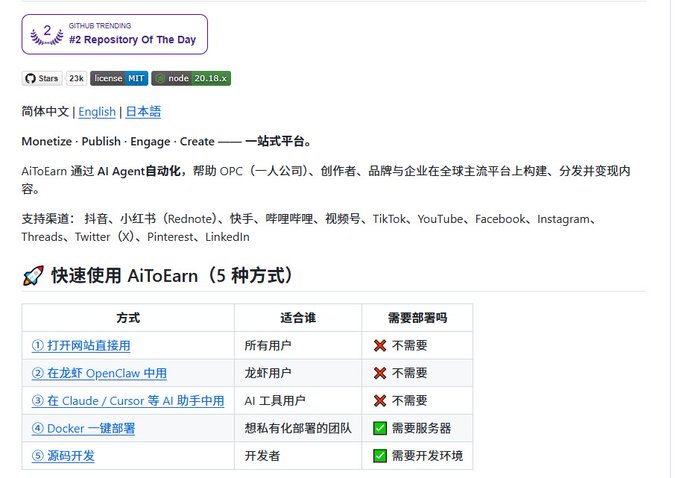The image size is (679, 478).
Task: Switch to English README
Action: 97,112
